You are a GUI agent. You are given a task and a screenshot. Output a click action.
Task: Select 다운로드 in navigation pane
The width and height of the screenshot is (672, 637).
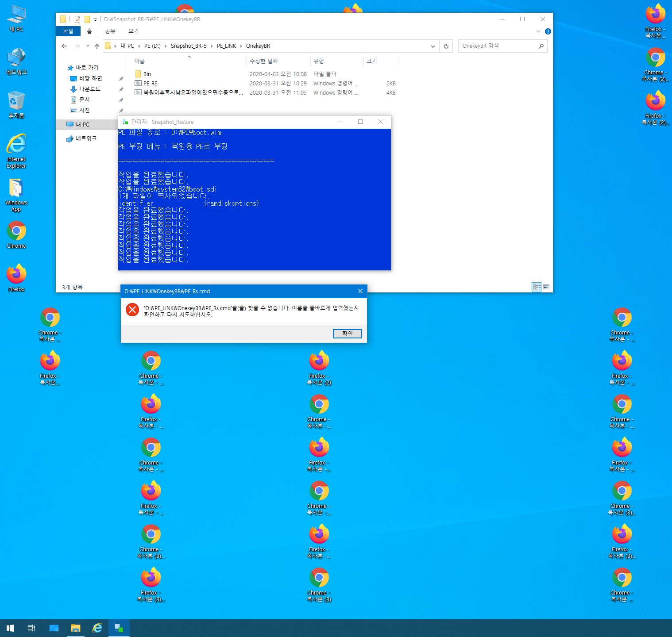pyautogui.click(x=89, y=89)
